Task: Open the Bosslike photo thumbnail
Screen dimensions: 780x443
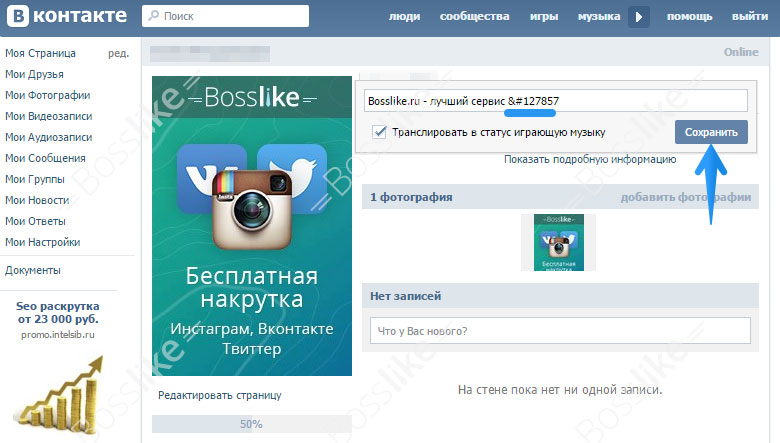Action: click(x=558, y=243)
